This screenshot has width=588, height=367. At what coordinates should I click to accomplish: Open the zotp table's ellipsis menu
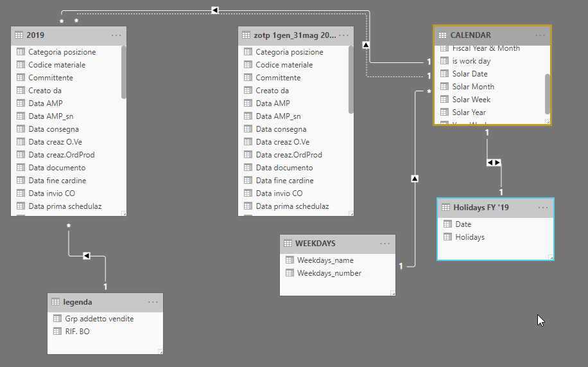343,35
